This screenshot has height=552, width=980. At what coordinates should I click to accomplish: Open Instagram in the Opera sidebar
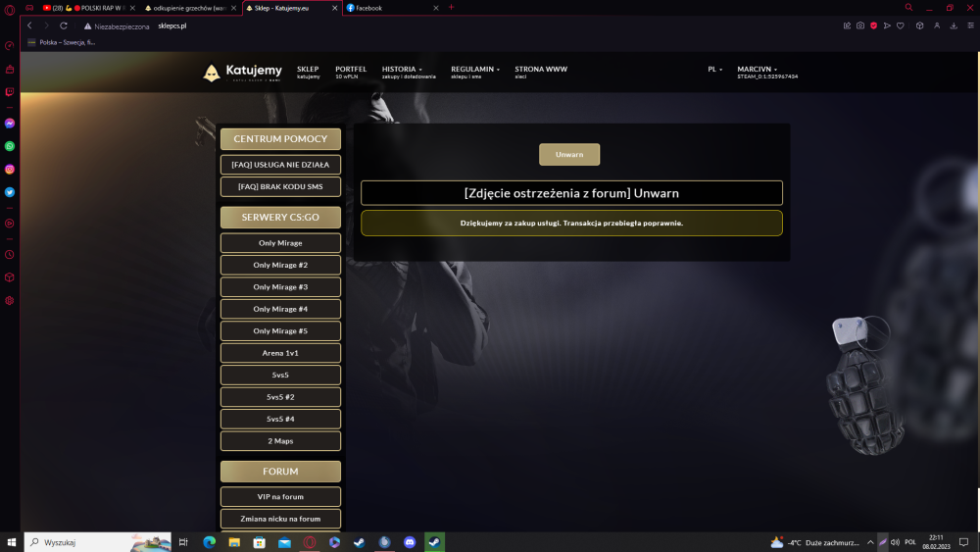click(10, 170)
